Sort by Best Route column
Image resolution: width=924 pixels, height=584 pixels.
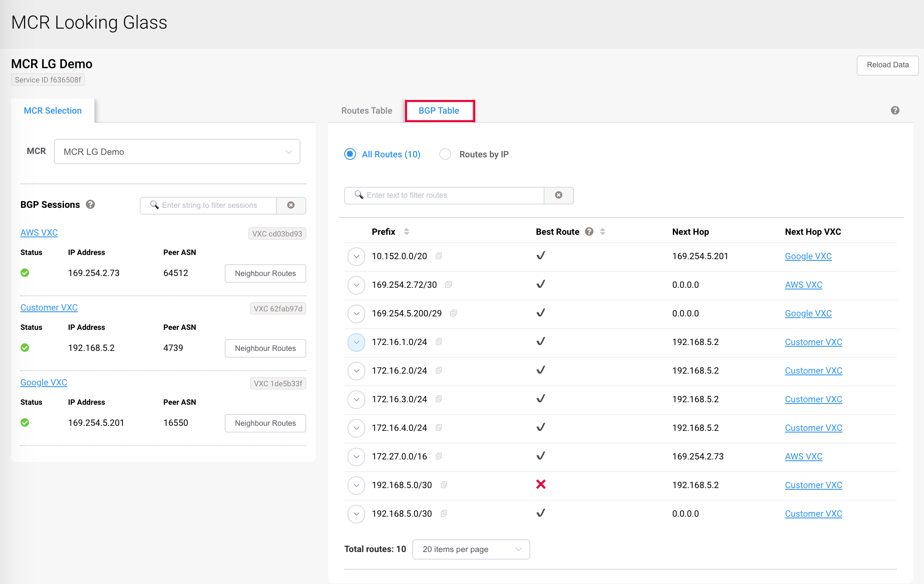pyautogui.click(x=603, y=231)
